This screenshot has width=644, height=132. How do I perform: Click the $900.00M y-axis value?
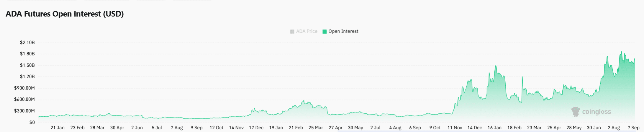pyautogui.click(x=24, y=88)
